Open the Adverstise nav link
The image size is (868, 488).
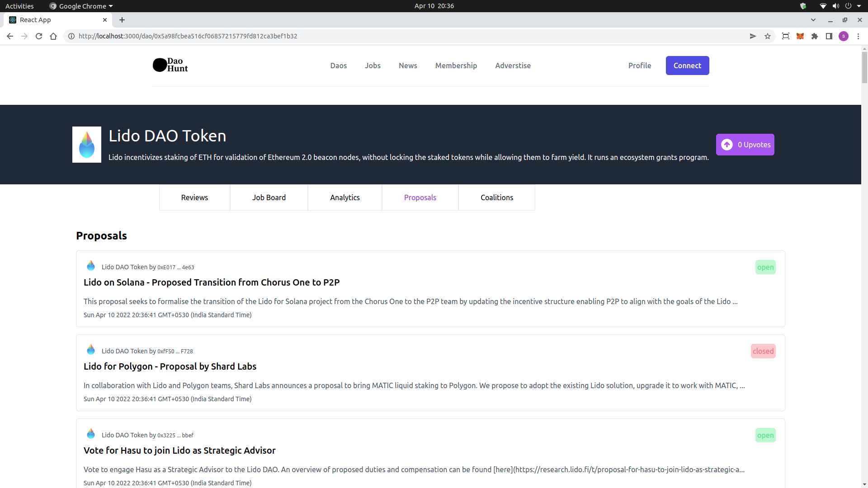coord(513,66)
